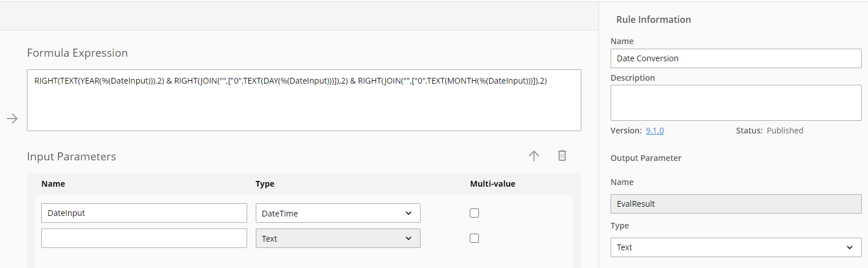Click the move-up arrow icon above parameters
Viewport: 868px width, 268px height.
coord(534,156)
